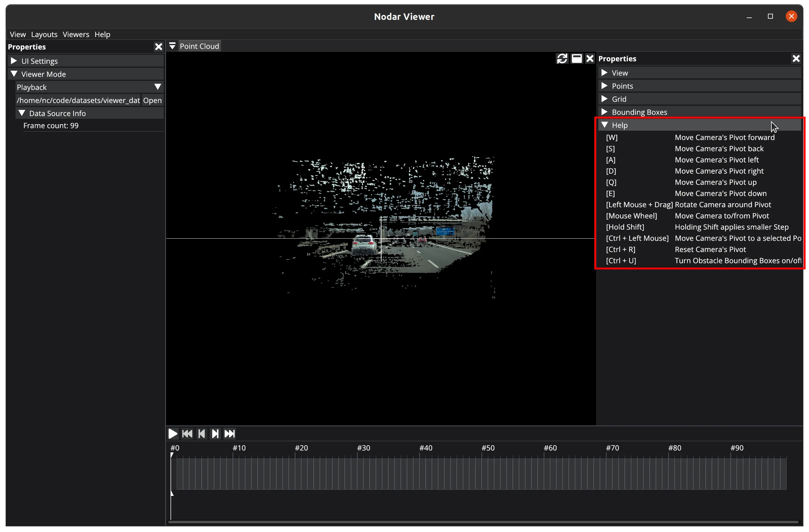Image resolution: width=809 pixels, height=532 pixels.
Task: Open the Point Cloud tab dropdown arrow
Action: click(x=172, y=46)
